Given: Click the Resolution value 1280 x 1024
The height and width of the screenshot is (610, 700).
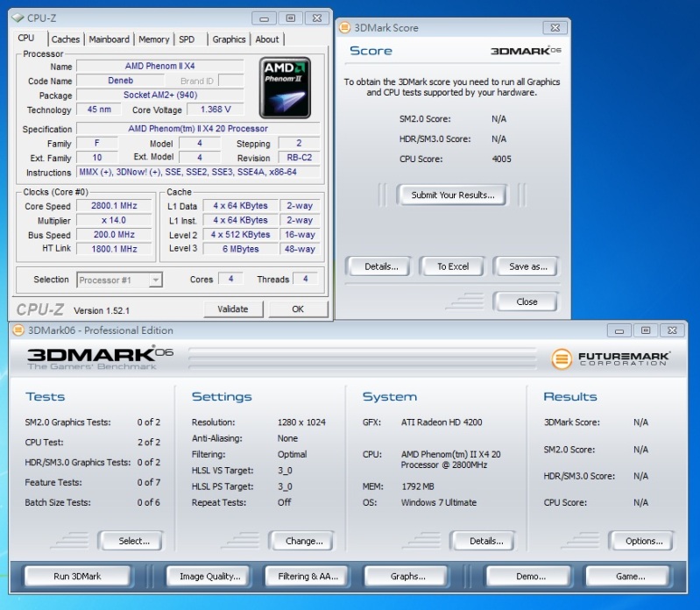Looking at the screenshot, I should click(301, 422).
